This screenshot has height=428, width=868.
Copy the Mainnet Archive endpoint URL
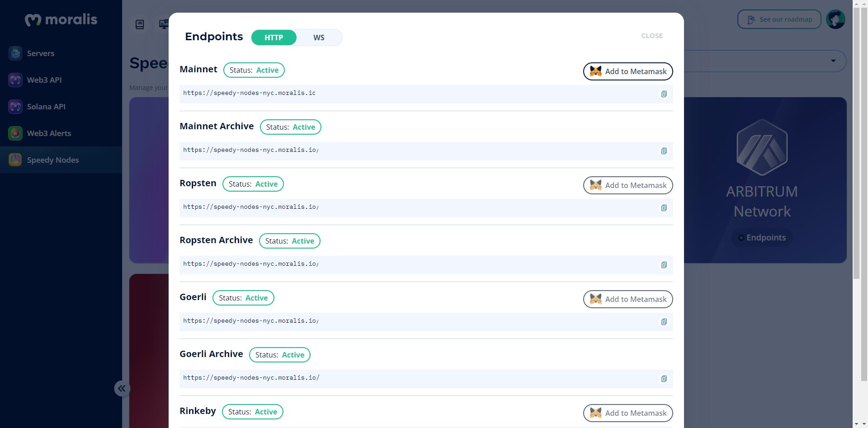664,151
